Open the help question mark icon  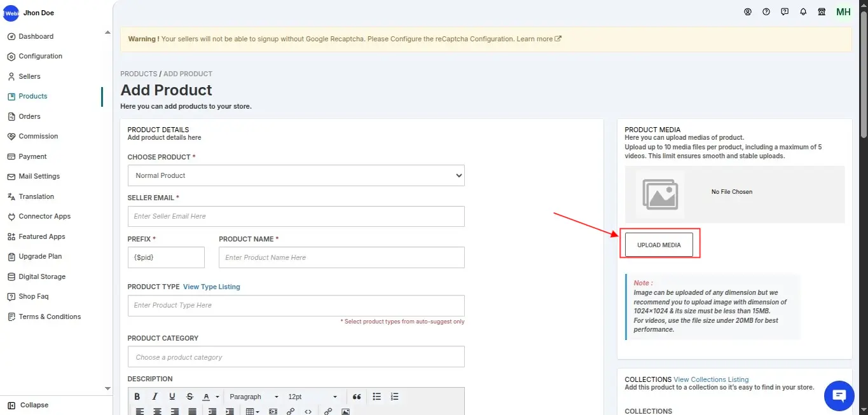click(766, 12)
